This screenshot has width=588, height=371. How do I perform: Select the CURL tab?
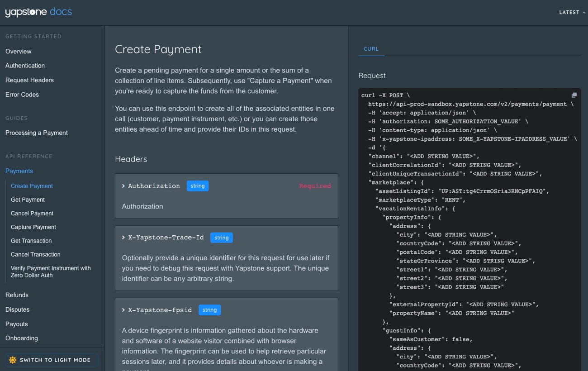tap(371, 49)
